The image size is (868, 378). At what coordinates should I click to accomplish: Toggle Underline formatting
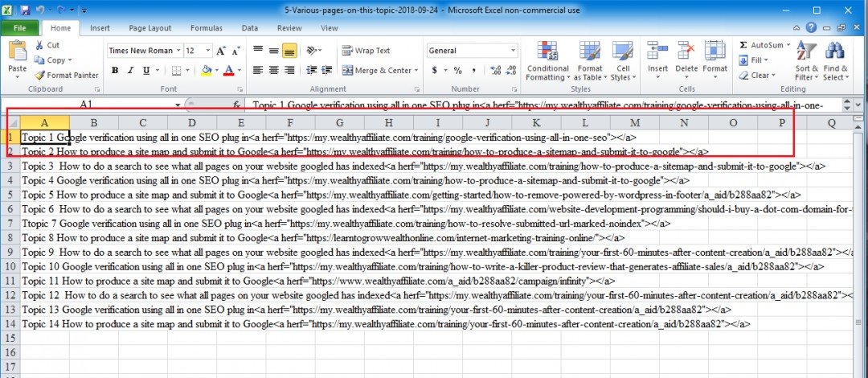point(146,71)
